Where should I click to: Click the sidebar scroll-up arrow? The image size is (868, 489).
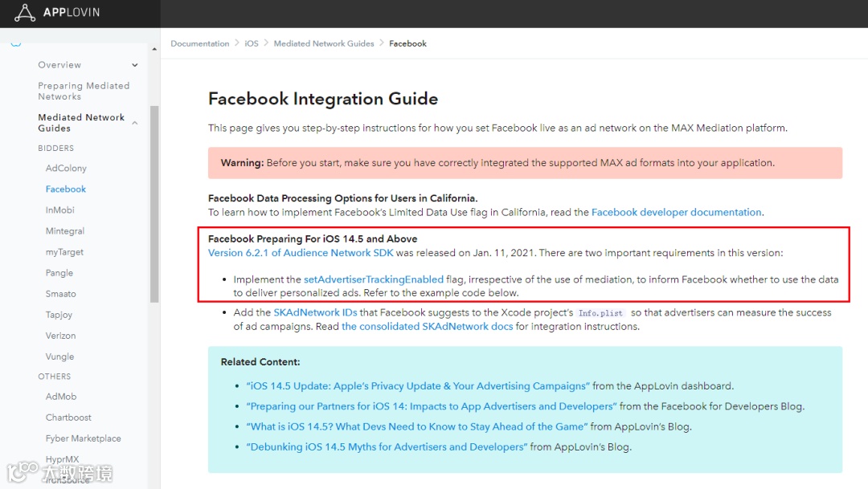[x=154, y=49]
